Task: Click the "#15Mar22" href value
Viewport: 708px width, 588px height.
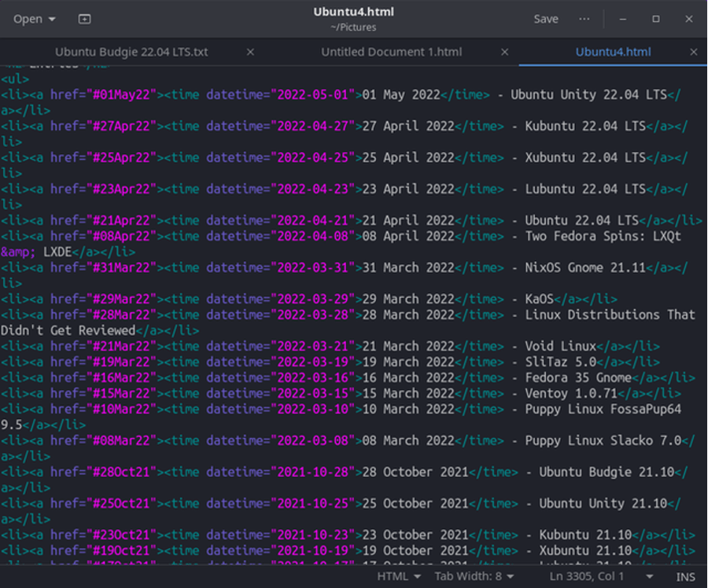Action: (121, 393)
